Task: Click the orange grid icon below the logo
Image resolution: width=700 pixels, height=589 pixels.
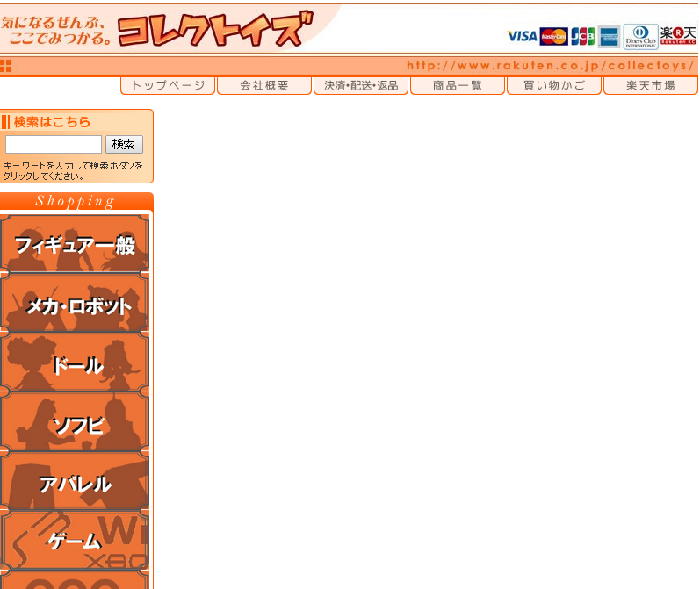Action: [x=6, y=66]
